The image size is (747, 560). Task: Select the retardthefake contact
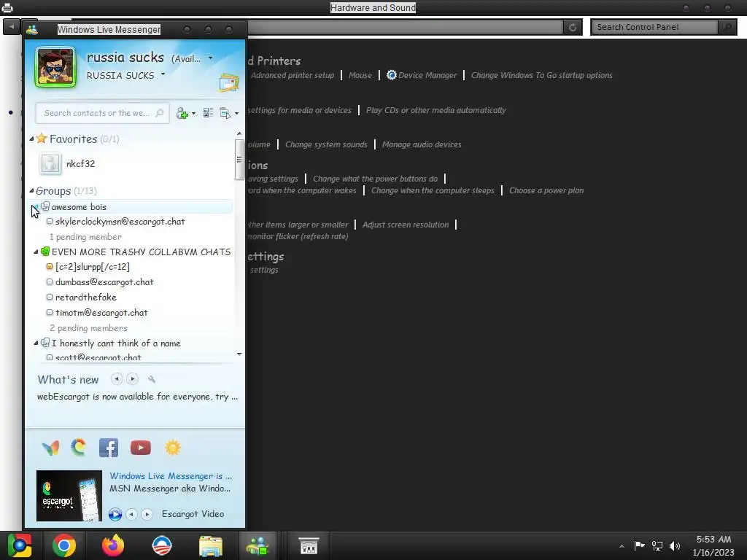tap(86, 297)
